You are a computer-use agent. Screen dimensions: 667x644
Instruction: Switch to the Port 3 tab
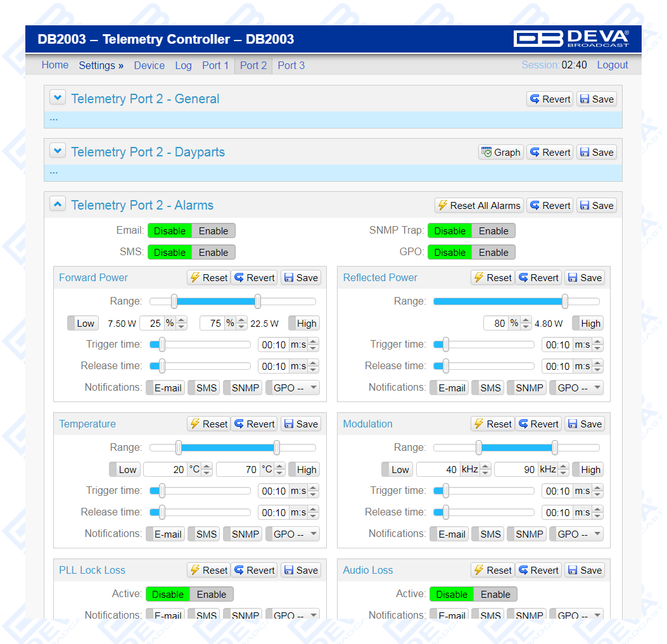tap(291, 65)
